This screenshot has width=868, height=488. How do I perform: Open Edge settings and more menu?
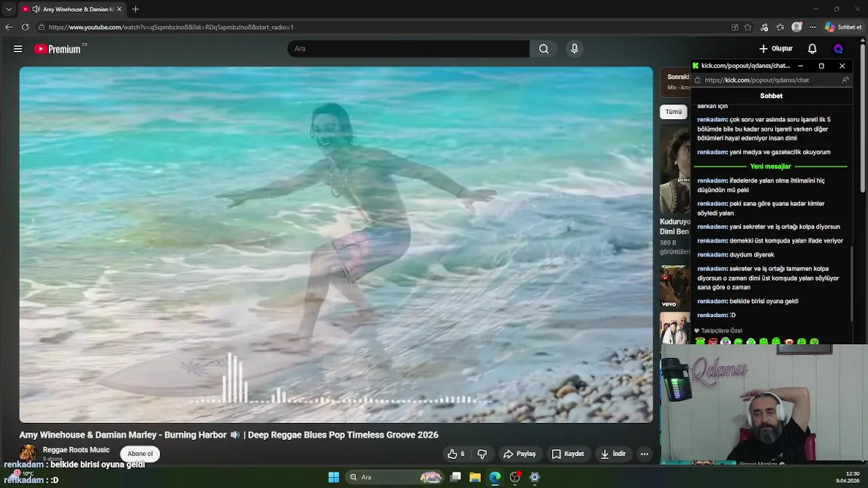tap(812, 27)
